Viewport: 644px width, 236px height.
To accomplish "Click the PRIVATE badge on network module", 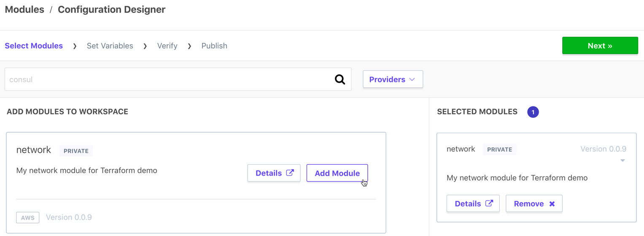I will click(76, 151).
